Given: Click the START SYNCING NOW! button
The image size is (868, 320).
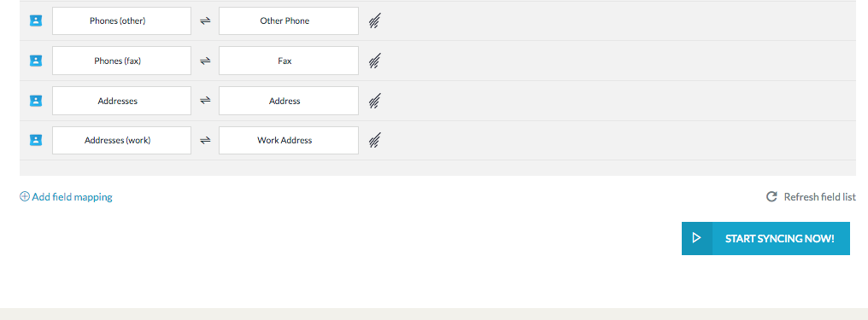Looking at the screenshot, I should [x=765, y=238].
